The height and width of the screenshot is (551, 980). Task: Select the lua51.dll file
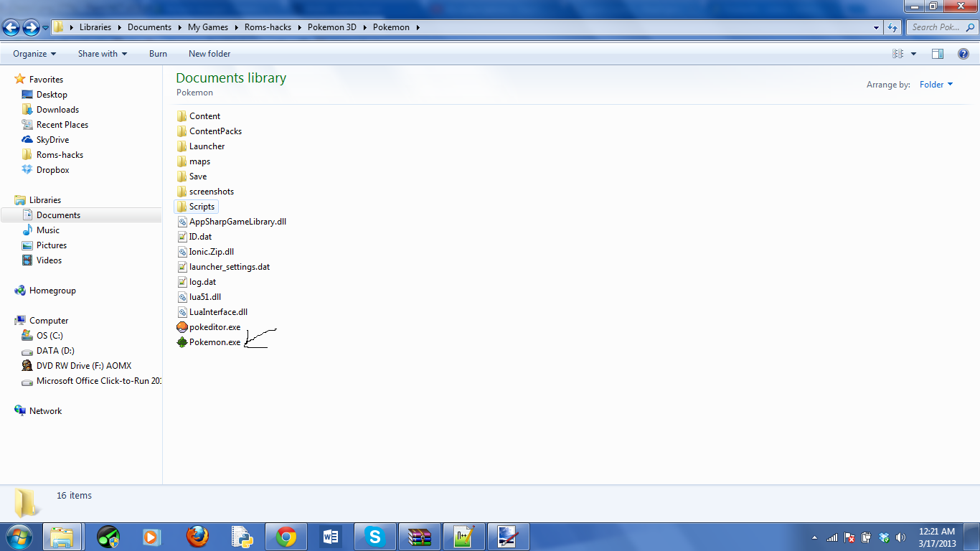point(199,297)
